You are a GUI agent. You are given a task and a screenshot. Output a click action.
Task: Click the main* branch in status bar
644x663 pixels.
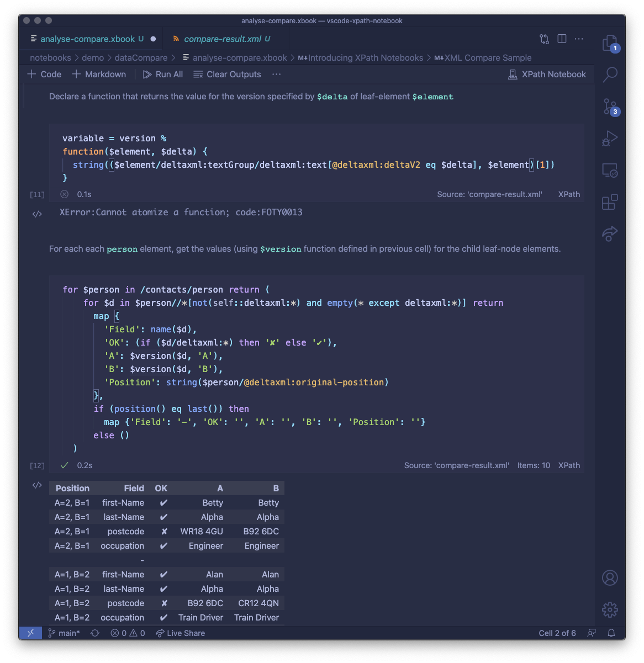pyautogui.click(x=64, y=633)
